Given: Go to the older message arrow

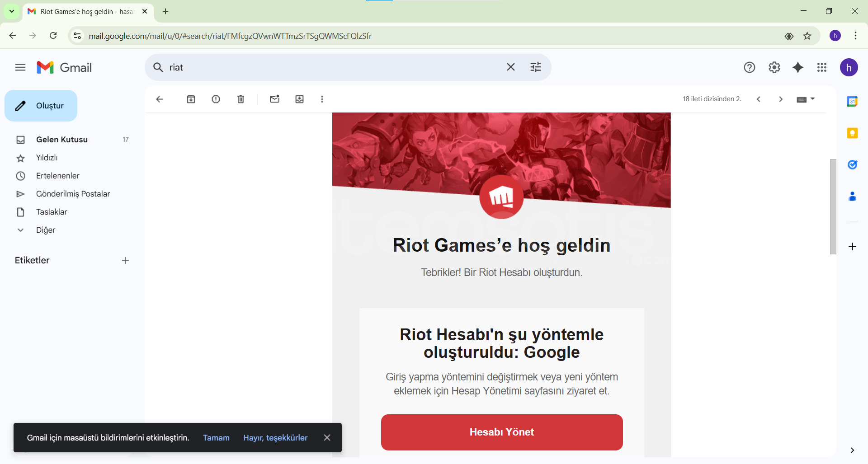Looking at the screenshot, I should coord(781,99).
